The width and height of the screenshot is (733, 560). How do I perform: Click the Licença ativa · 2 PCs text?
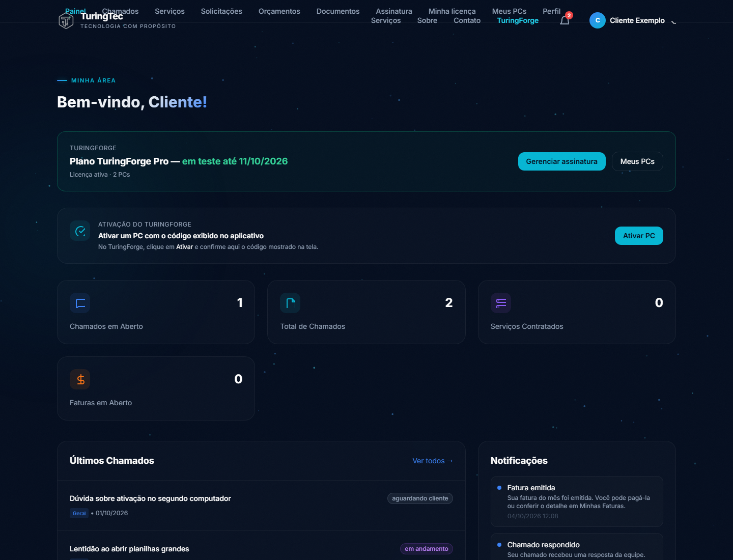[100, 175]
